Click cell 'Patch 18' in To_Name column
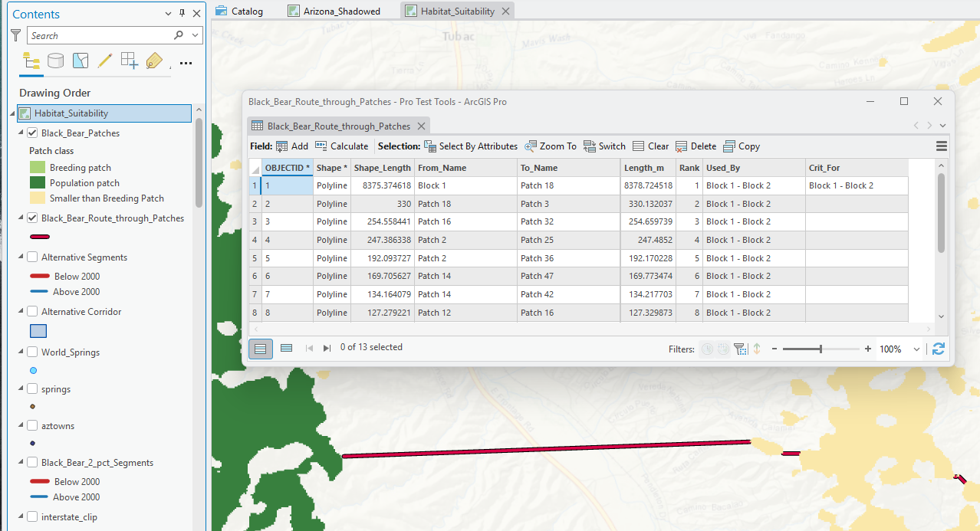The image size is (980, 531). [x=569, y=185]
